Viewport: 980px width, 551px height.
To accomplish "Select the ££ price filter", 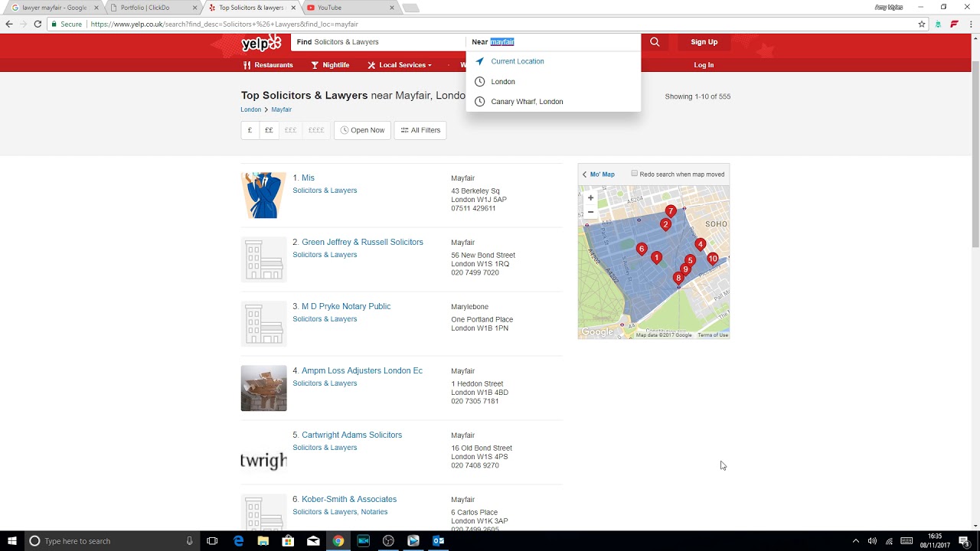I will tap(269, 130).
